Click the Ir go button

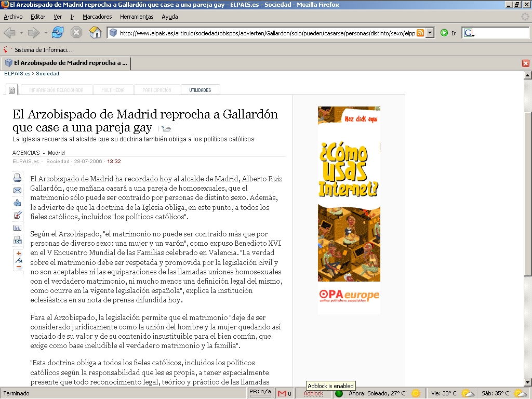[448, 33]
